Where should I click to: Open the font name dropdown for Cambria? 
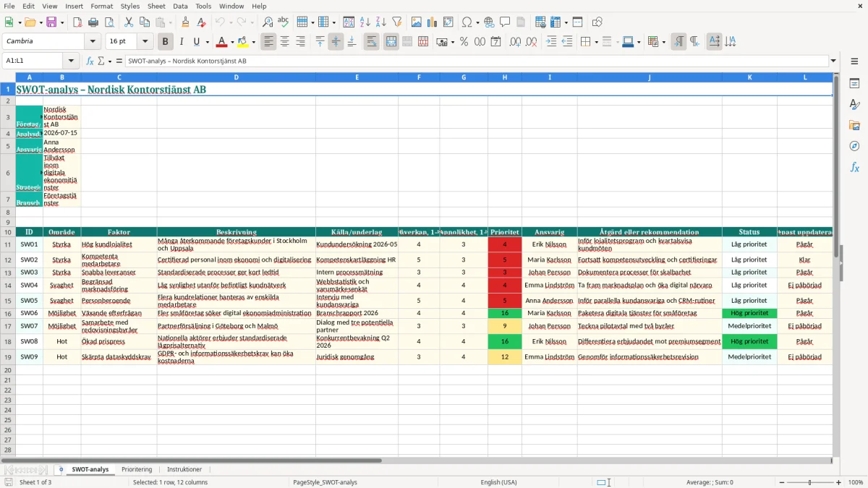[x=93, y=42]
